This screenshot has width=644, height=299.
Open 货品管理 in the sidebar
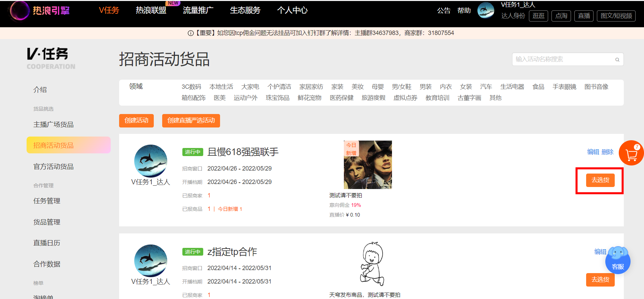click(x=47, y=222)
